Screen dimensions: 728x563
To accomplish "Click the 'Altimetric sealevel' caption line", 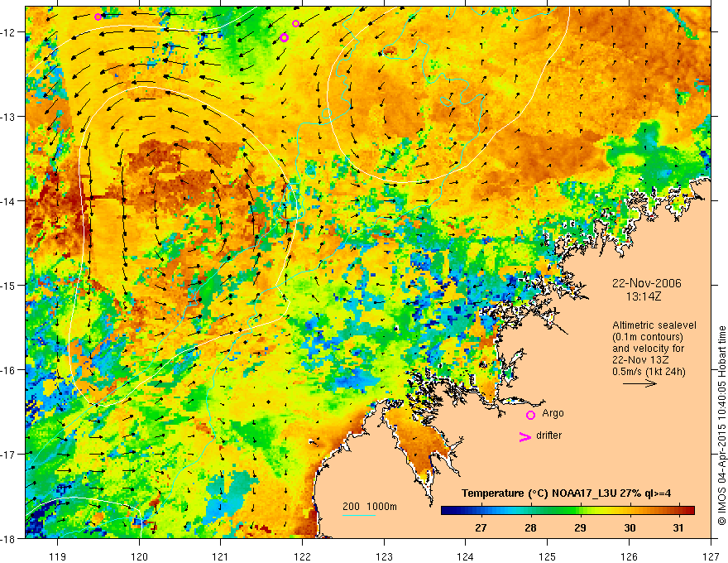I will click(654, 325).
